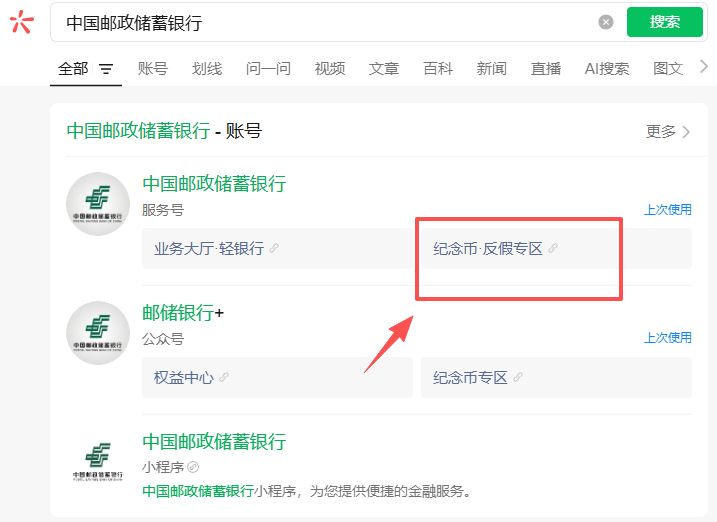Open the 中国邮政储蓄银行 service account title
The height and width of the screenshot is (522, 717).
(214, 184)
